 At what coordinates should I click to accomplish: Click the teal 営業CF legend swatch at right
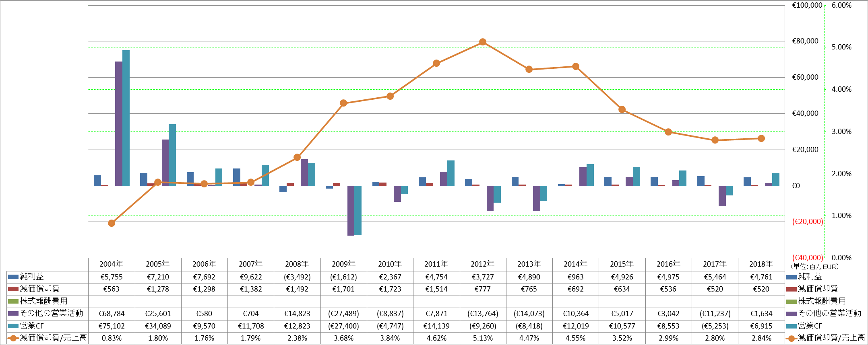coord(791,326)
